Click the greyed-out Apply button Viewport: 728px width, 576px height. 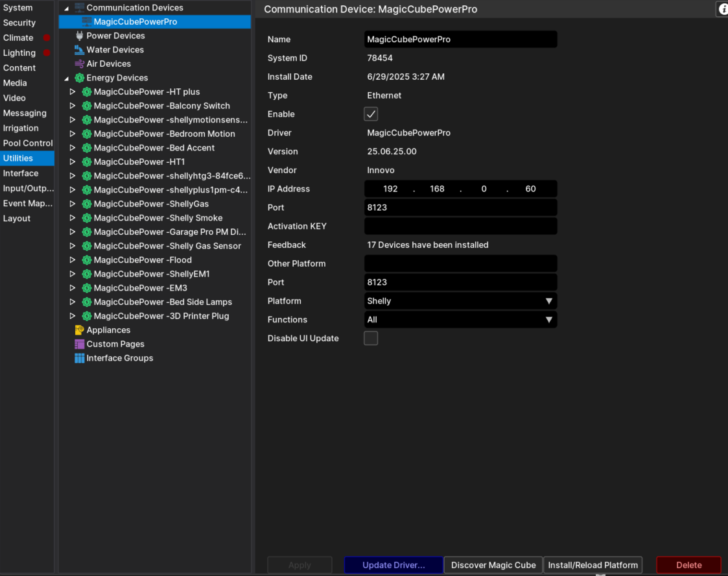[299, 565]
